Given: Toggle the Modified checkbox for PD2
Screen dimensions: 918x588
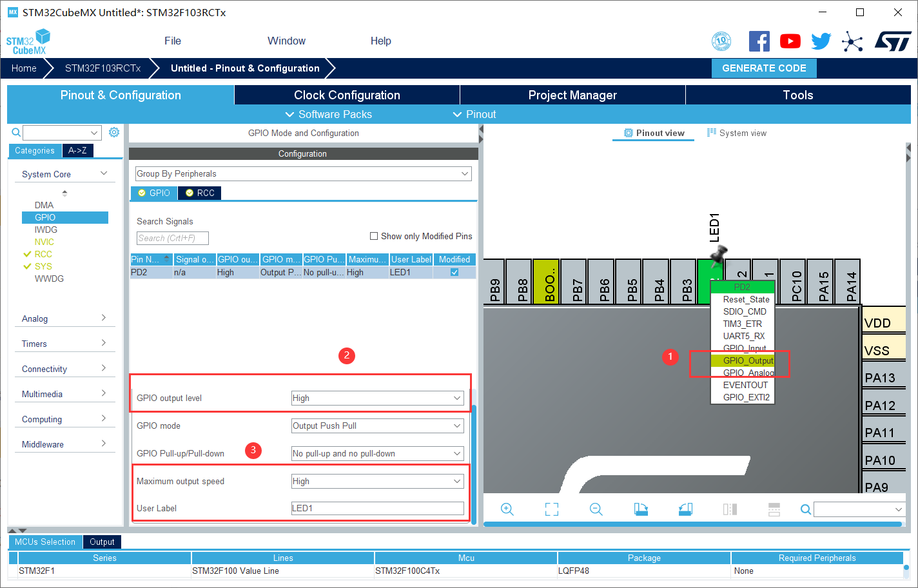Looking at the screenshot, I should click(x=454, y=272).
